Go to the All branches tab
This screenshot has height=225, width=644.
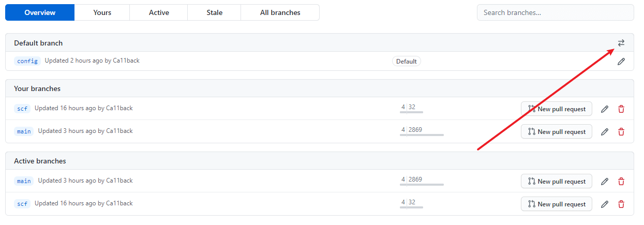coord(280,12)
